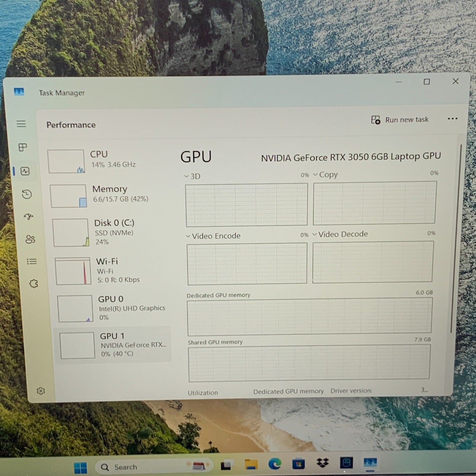Select Memory in the performance list
The height and width of the screenshot is (476, 476).
(109, 195)
